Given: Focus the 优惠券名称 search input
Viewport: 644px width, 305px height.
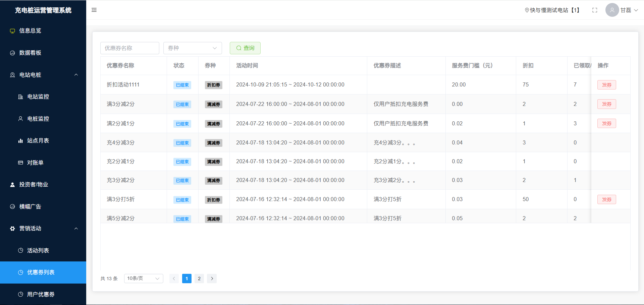Looking at the screenshot, I should point(130,48).
